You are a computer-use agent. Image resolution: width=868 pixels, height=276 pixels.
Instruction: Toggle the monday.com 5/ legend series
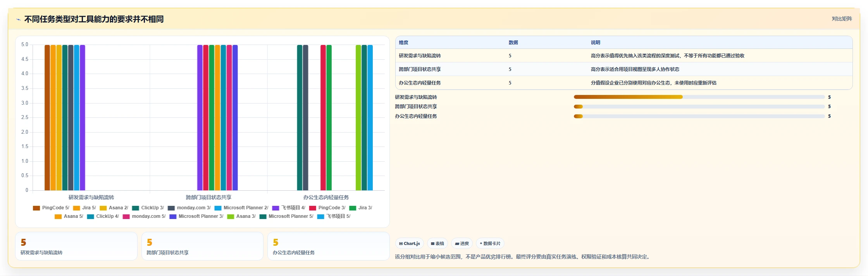tap(144, 216)
